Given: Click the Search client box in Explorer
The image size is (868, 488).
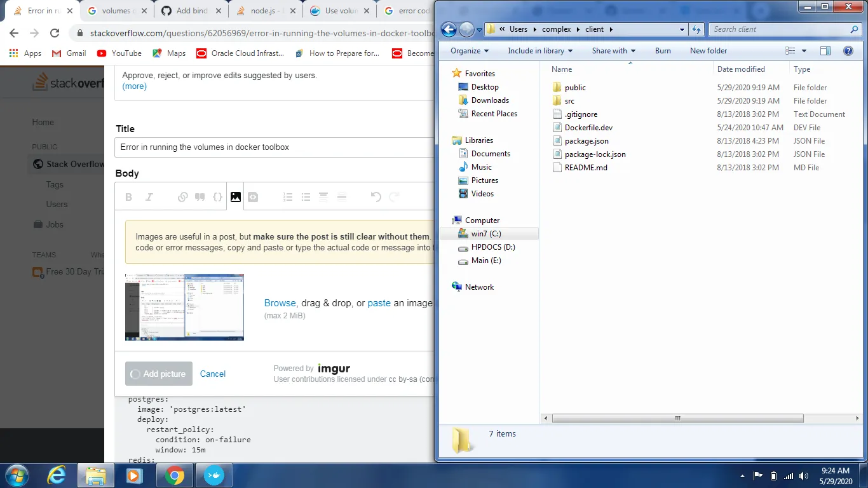Looking at the screenshot, I should (x=785, y=29).
